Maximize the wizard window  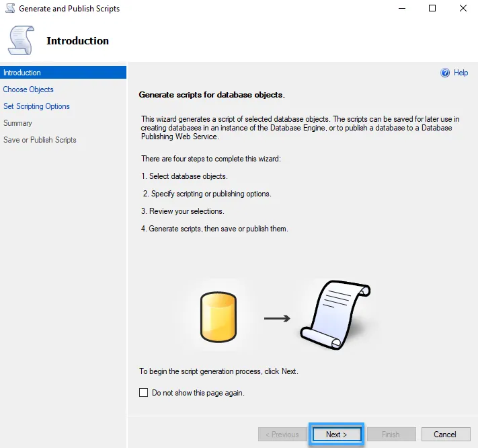coord(432,8)
